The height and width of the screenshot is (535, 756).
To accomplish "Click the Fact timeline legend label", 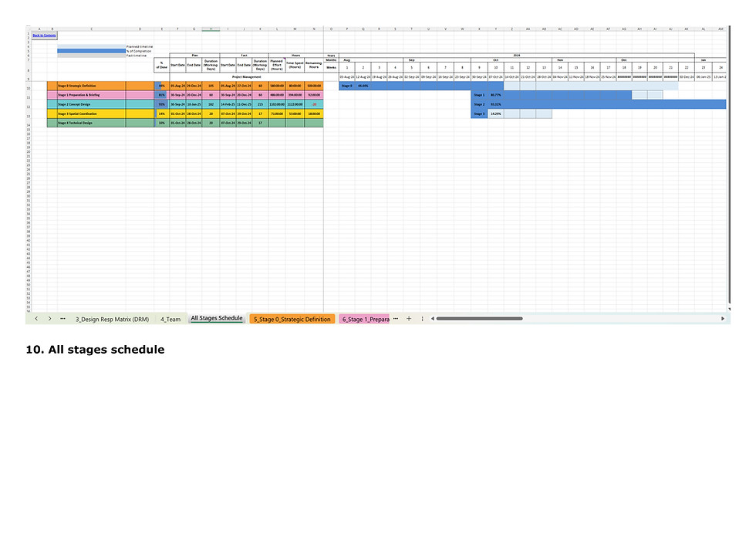I will pos(137,56).
